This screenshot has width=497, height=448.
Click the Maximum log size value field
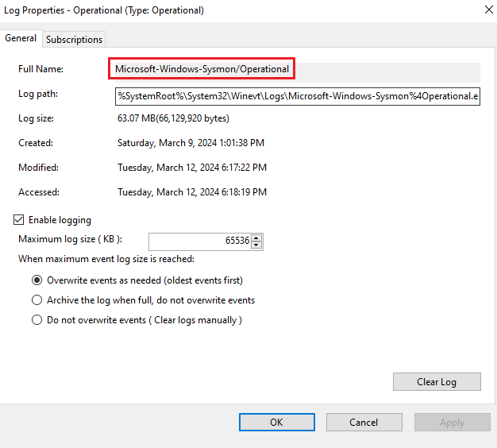[200, 241]
